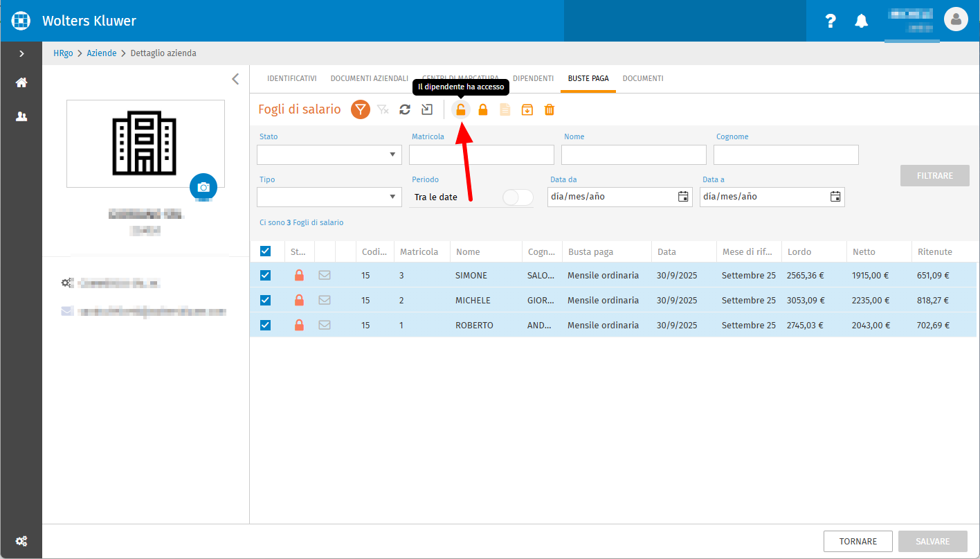This screenshot has height=559, width=980.
Task: Open the people icon in sidebar
Action: pos(21,116)
